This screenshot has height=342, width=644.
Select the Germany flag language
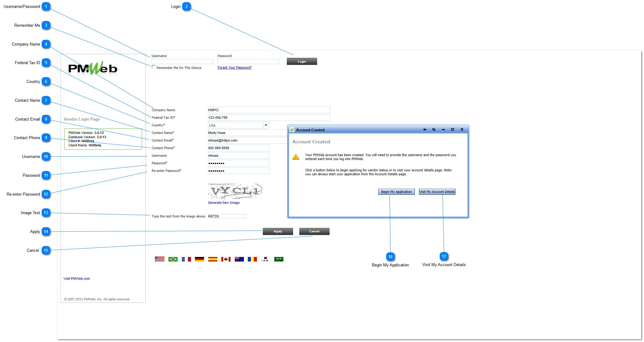tap(199, 259)
